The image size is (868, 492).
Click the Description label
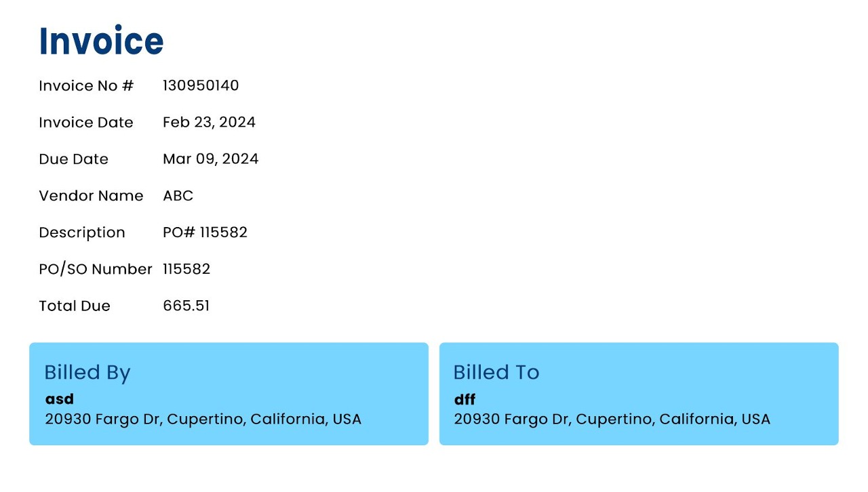click(x=82, y=232)
